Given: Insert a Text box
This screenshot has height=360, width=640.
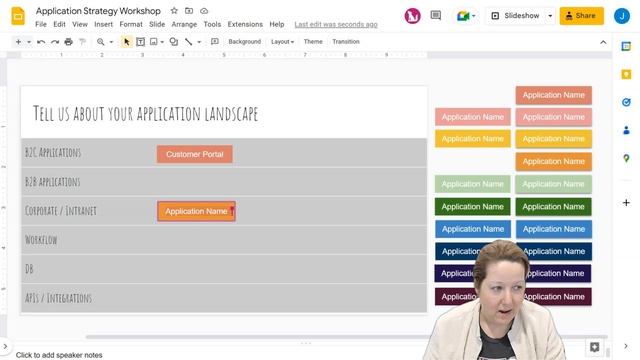Looking at the screenshot, I should [x=140, y=42].
